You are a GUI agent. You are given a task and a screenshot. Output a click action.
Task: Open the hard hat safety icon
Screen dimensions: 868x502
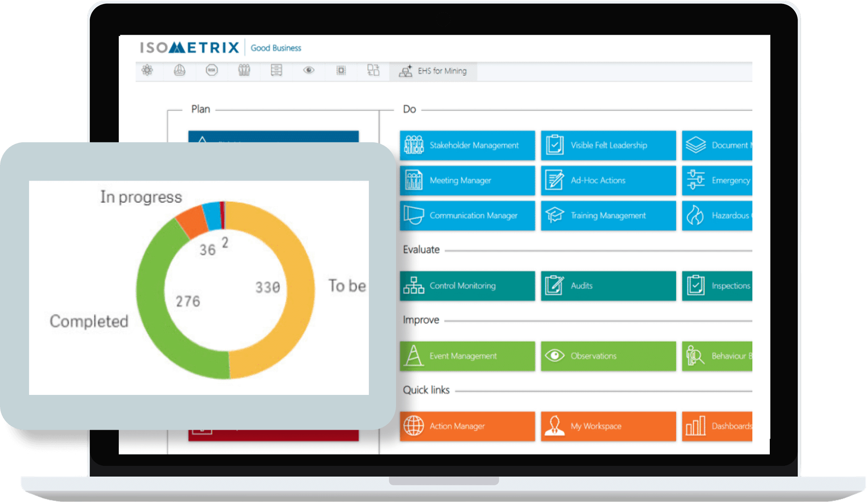point(179,70)
